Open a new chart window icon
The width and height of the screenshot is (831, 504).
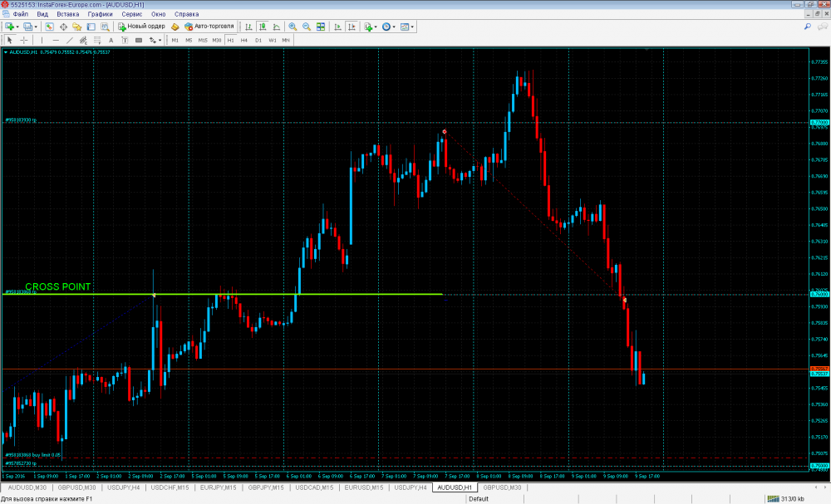[9, 27]
